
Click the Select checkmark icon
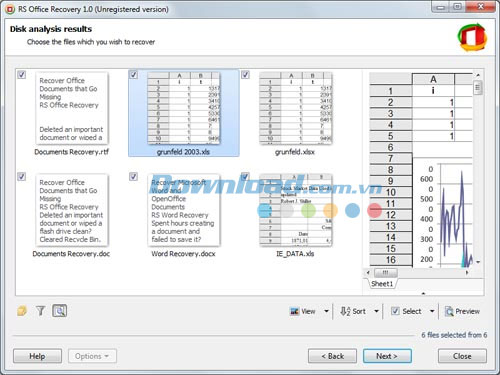coord(395,311)
